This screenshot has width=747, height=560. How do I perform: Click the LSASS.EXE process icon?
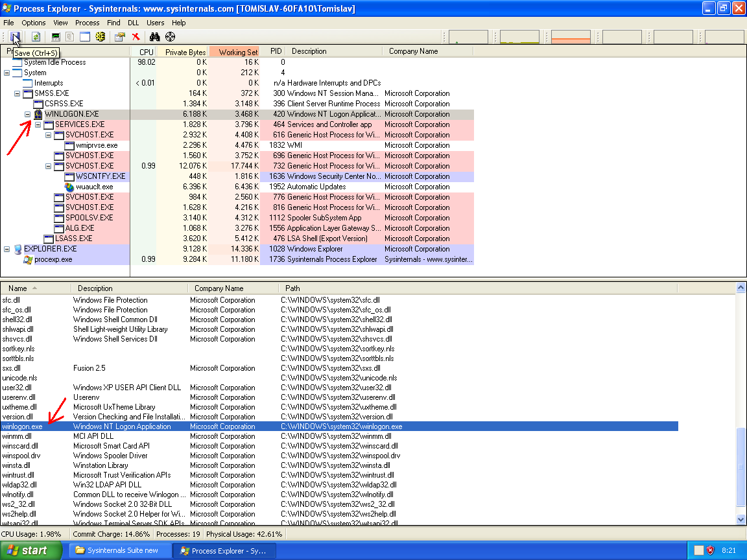pyautogui.click(x=49, y=239)
